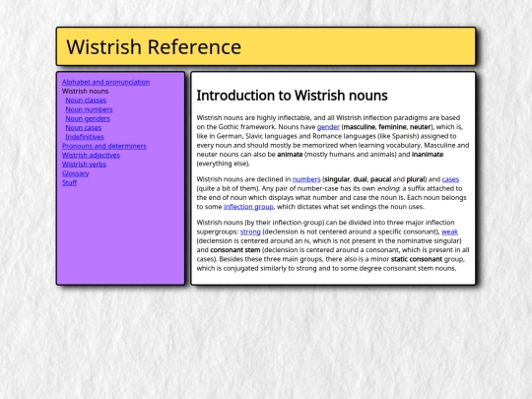532x399 pixels.
Task: Open the Indefinitives link
Action: [85, 137]
